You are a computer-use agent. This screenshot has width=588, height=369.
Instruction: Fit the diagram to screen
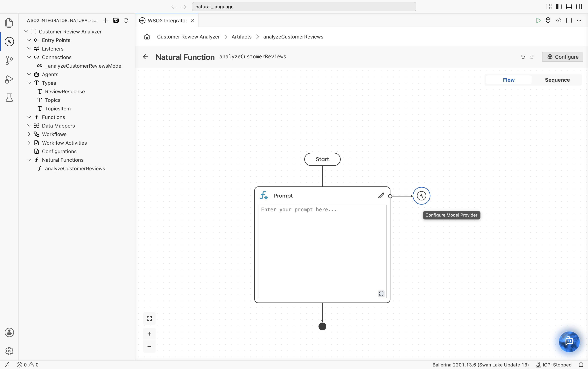coord(149,318)
